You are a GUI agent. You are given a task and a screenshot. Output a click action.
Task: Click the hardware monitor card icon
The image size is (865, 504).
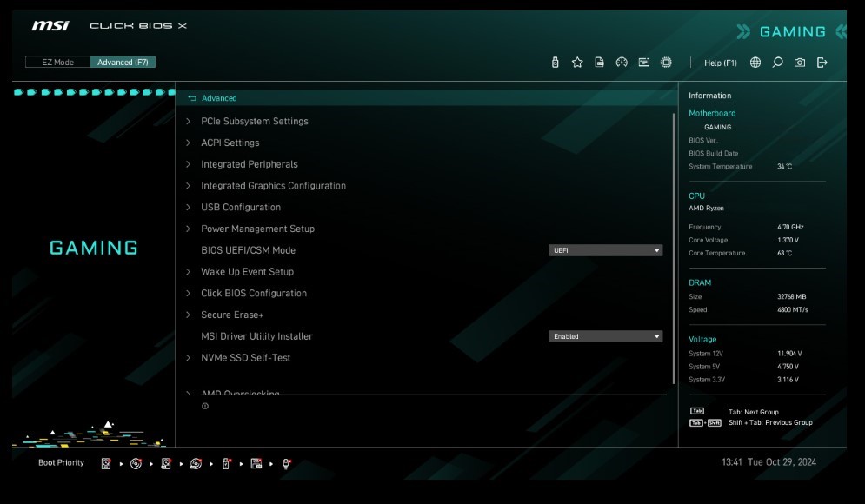click(644, 63)
